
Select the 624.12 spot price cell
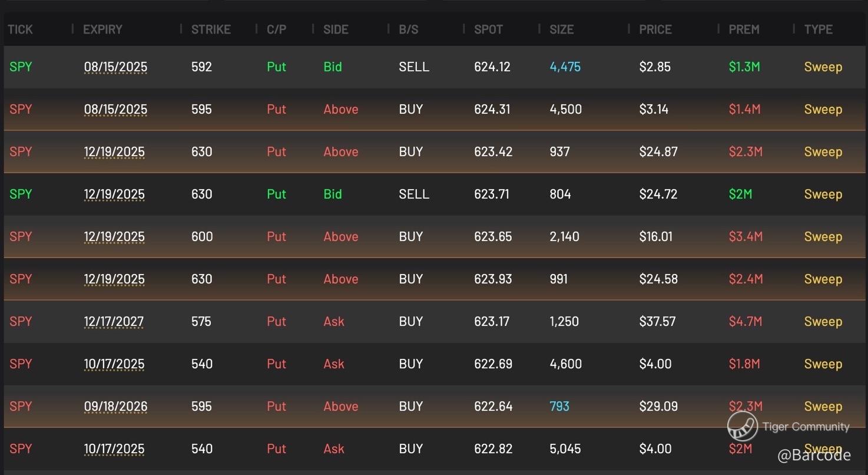click(492, 67)
